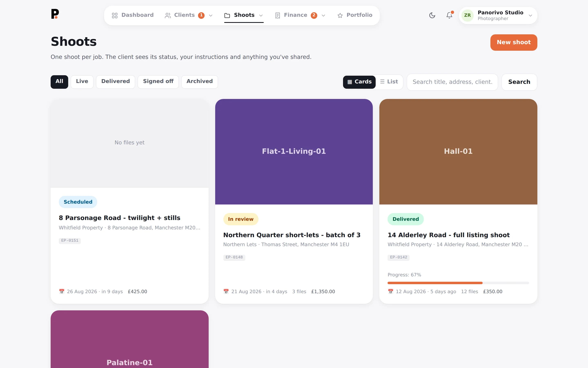Click the Scheduled status badge

[78, 202]
